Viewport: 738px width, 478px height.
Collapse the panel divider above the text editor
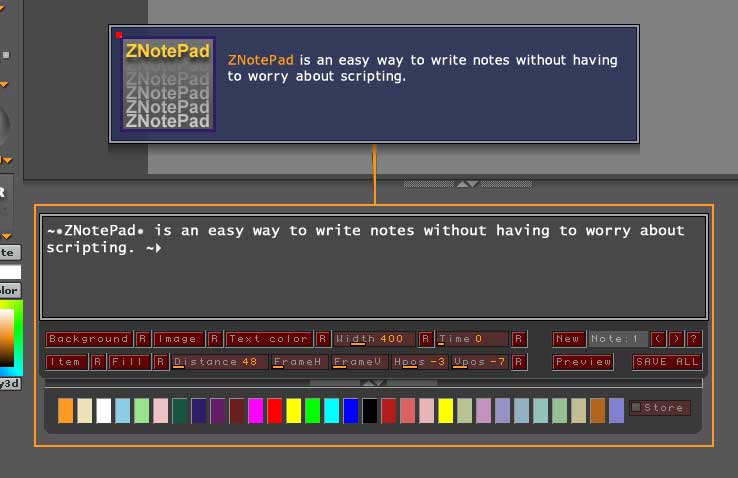point(467,184)
